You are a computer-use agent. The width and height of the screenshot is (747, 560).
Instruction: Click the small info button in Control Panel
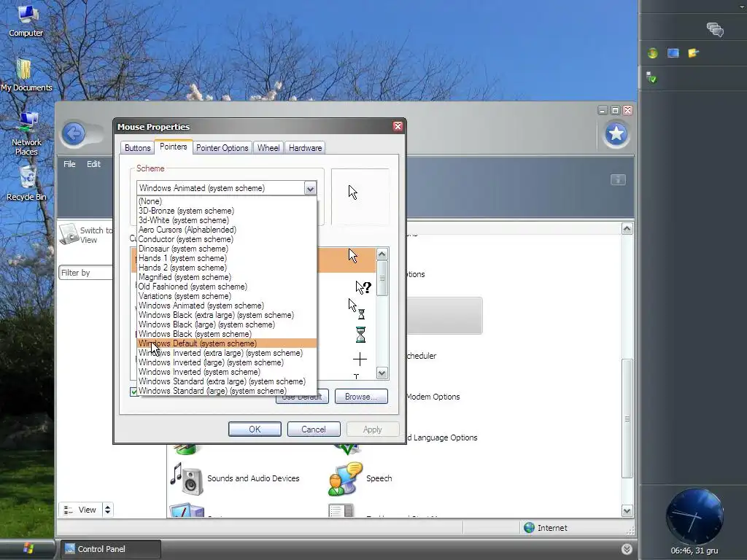pyautogui.click(x=618, y=179)
